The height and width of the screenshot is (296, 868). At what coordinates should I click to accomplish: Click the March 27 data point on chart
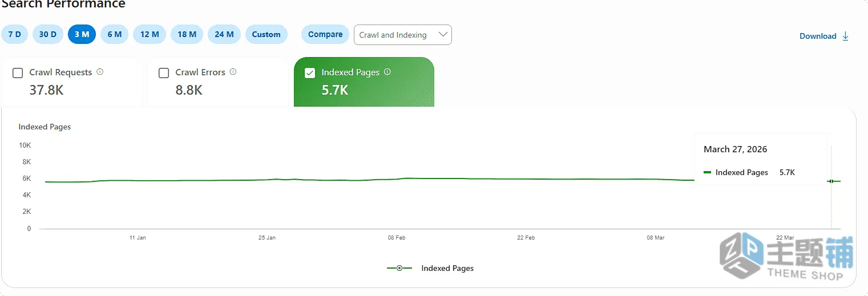coord(831,181)
